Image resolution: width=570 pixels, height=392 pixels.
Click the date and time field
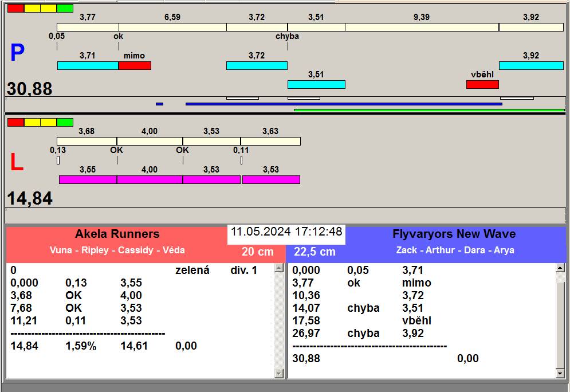click(286, 232)
